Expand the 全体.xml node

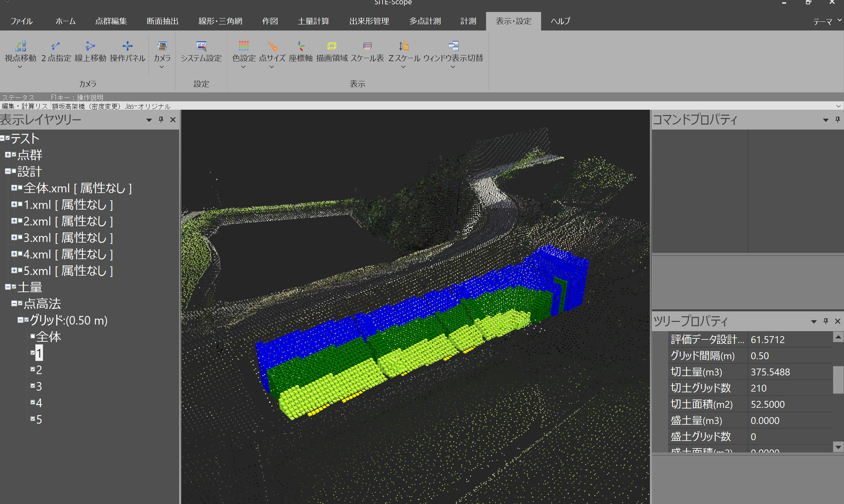14,188
